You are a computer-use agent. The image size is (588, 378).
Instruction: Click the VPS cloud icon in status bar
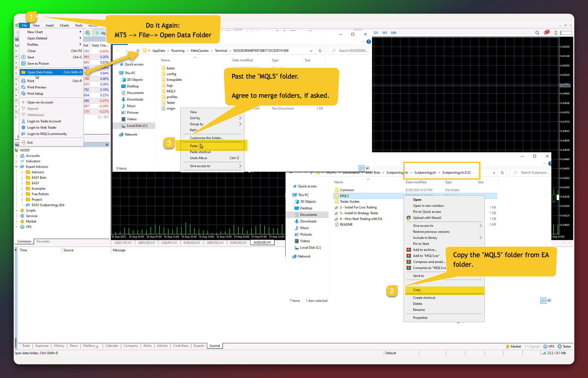pos(545,346)
